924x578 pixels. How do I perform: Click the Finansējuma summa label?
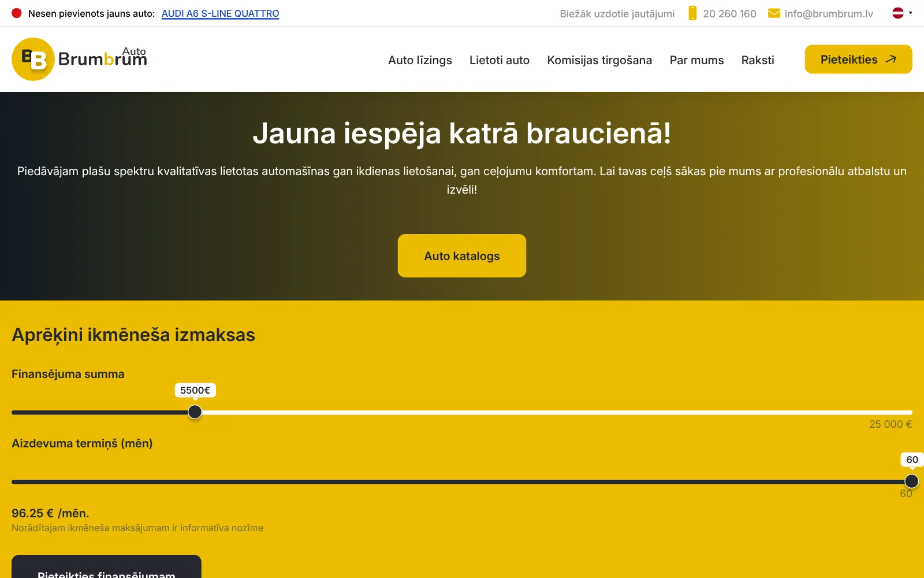point(68,374)
